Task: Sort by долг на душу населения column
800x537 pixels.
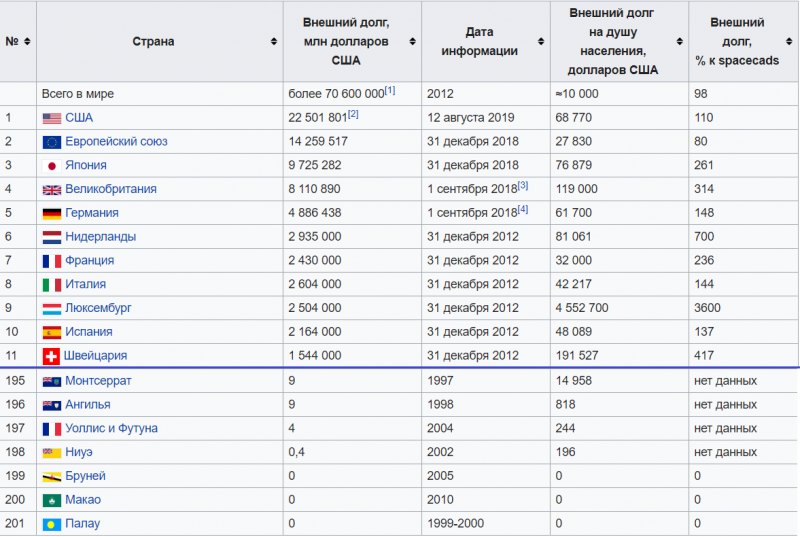Action: pyautogui.click(x=681, y=42)
